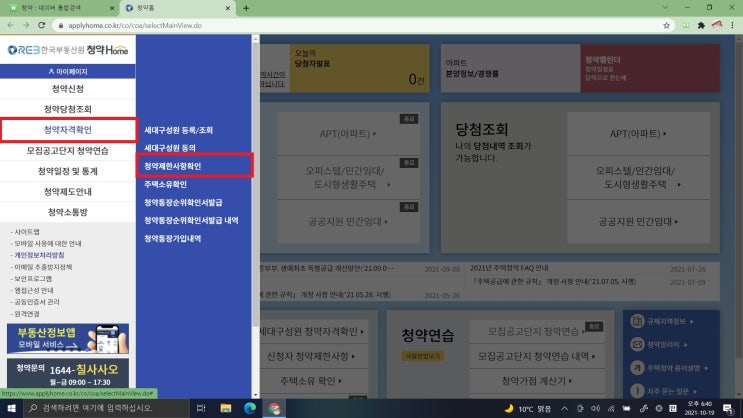Open File Explorer from the taskbar
This screenshot has height=418, width=743.
coord(226,408)
